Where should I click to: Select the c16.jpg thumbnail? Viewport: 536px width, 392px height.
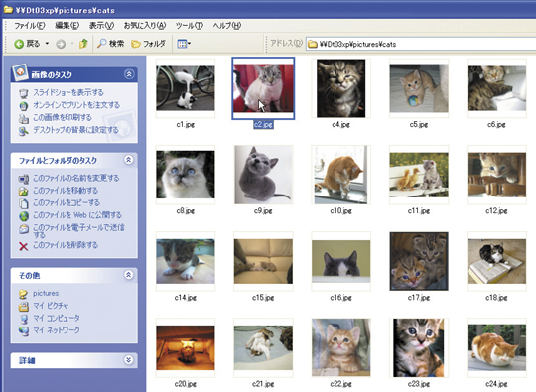(340, 261)
